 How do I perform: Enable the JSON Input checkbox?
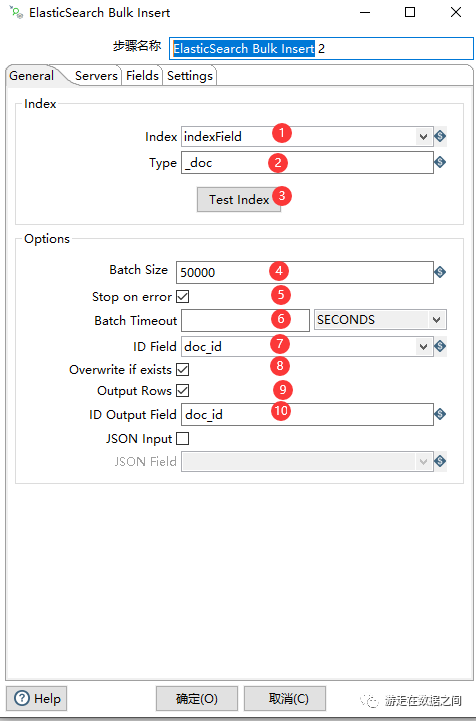pos(183,438)
